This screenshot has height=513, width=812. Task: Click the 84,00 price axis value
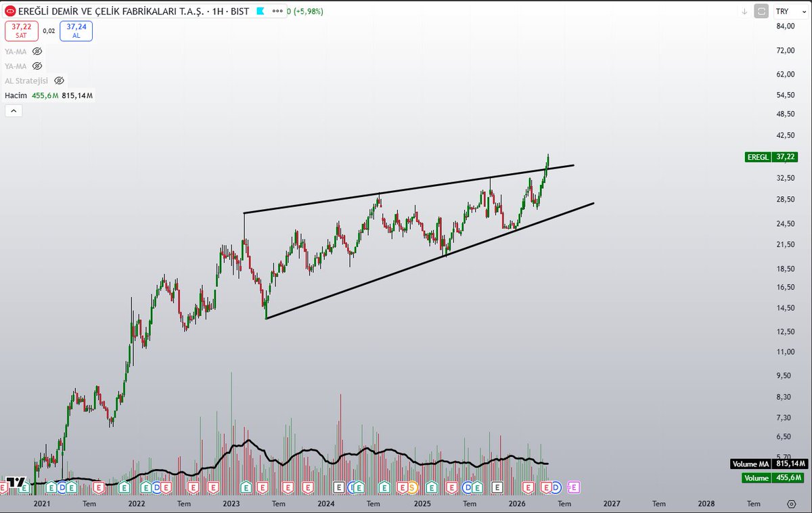[x=785, y=26]
